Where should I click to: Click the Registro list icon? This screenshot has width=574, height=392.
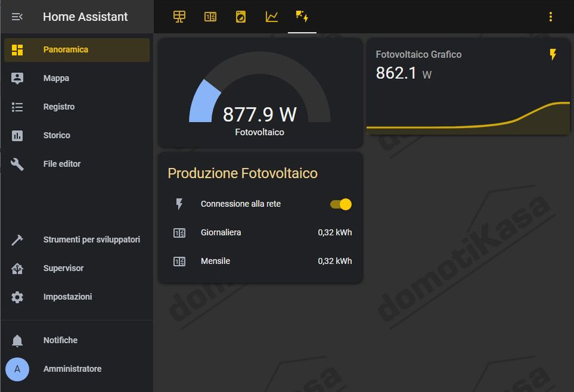17,107
